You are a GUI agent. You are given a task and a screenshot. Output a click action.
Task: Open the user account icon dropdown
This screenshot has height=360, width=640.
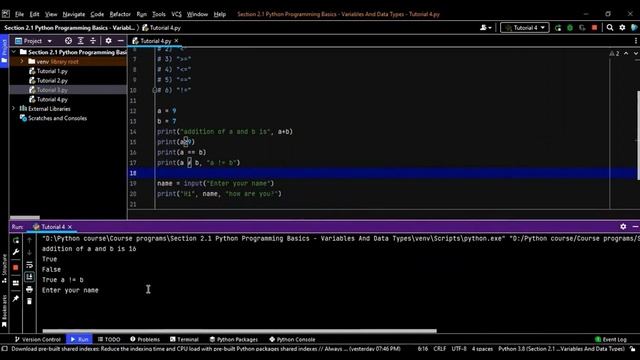(486, 28)
